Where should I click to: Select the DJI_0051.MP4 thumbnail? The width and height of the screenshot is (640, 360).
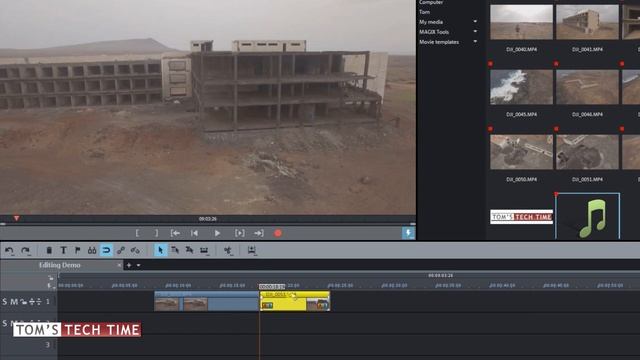point(587,152)
